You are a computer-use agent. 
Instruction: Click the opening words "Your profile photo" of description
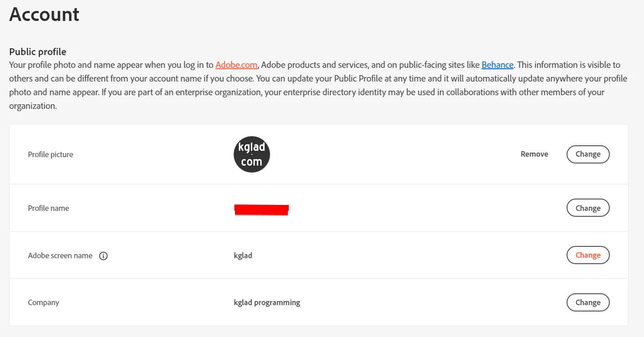(39, 65)
